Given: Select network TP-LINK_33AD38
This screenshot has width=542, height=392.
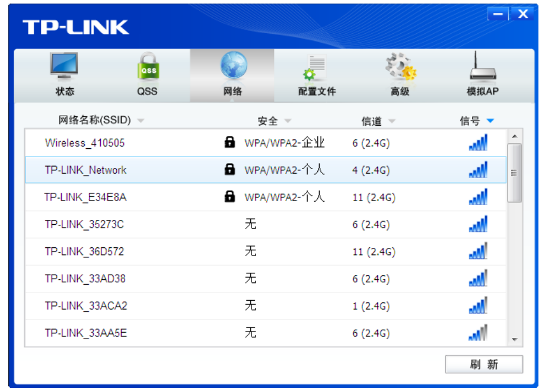Looking at the screenshot, I should (x=266, y=278).
